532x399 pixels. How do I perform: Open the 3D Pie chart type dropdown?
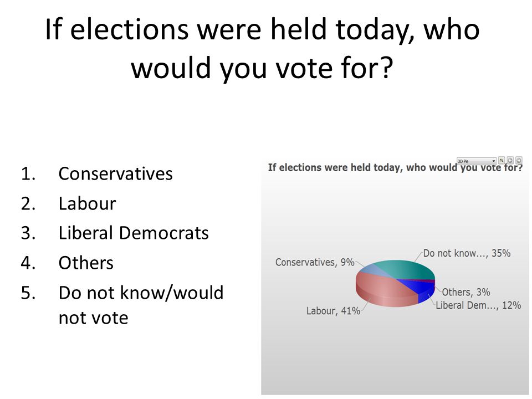click(x=477, y=161)
